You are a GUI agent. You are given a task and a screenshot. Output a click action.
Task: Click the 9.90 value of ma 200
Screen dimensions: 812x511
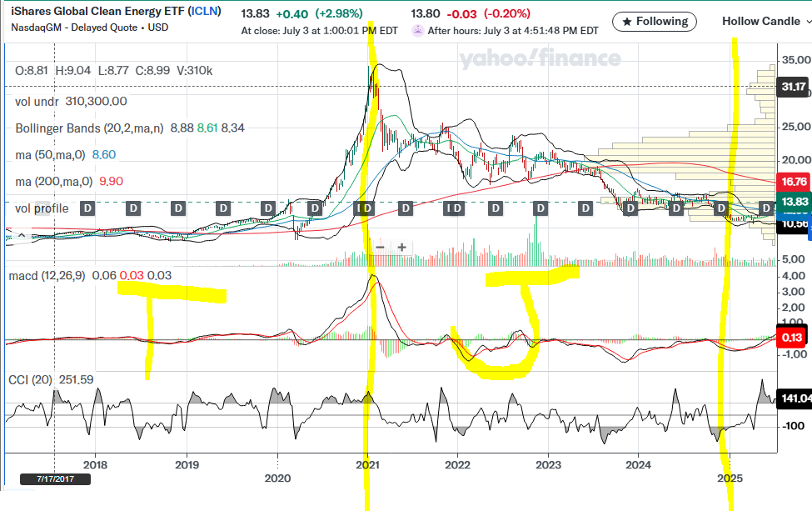pos(111,182)
